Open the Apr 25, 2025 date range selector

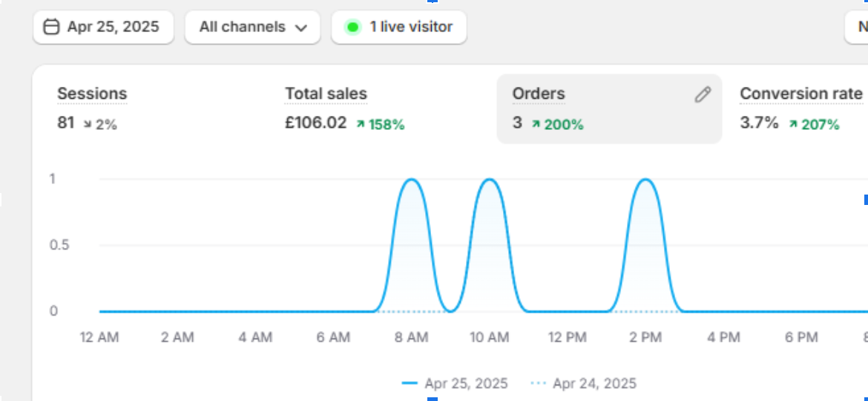click(113, 27)
